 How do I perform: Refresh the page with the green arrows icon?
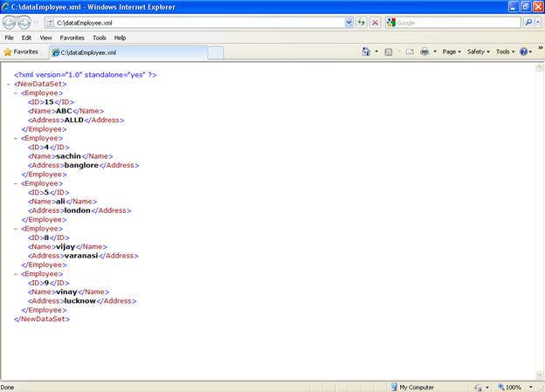[x=361, y=23]
